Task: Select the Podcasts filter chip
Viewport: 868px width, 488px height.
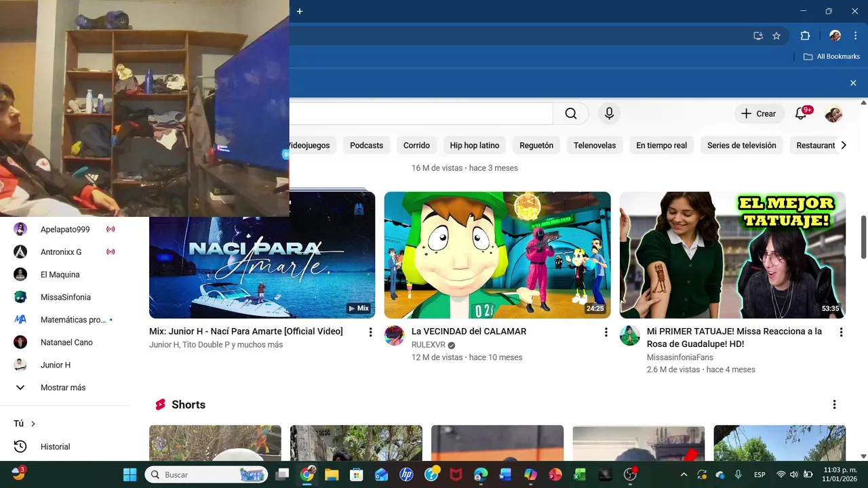Action: point(366,145)
